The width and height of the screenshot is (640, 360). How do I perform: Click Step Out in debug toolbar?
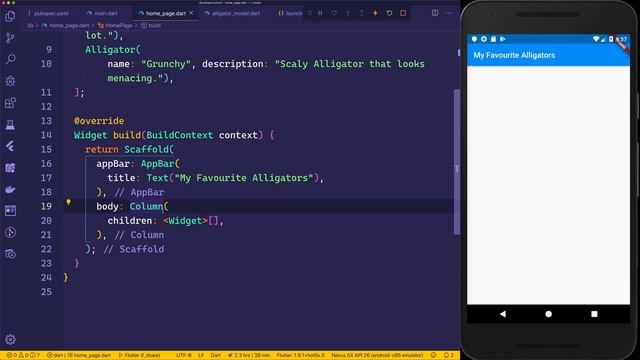362,13
